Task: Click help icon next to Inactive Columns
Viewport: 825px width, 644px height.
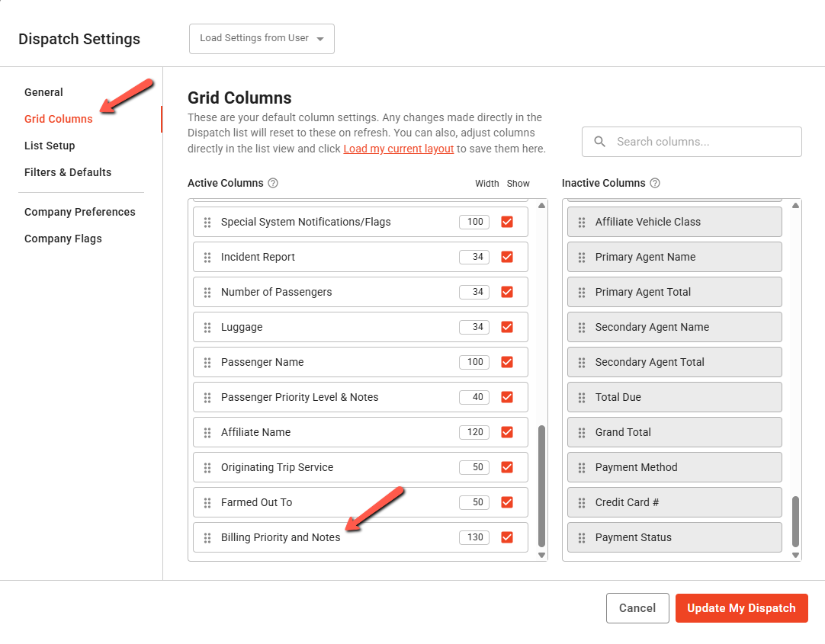Action: pyautogui.click(x=654, y=184)
